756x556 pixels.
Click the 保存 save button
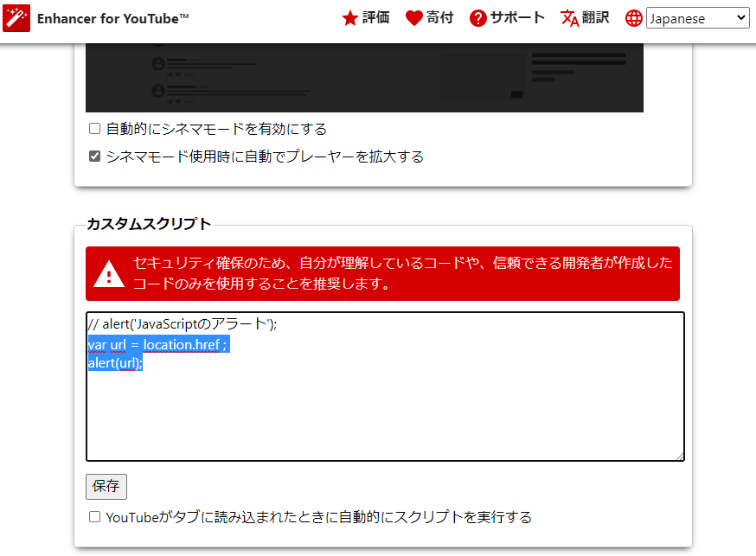tap(106, 486)
